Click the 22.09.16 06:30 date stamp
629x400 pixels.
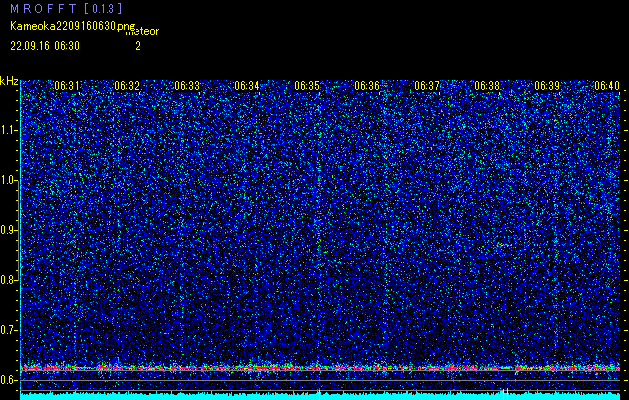point(45,46)
